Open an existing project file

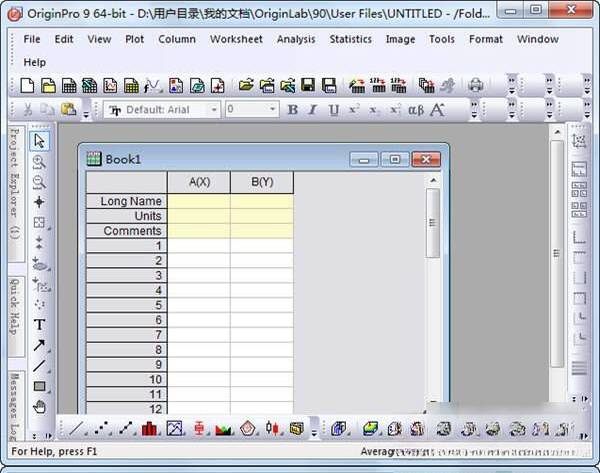246,85
